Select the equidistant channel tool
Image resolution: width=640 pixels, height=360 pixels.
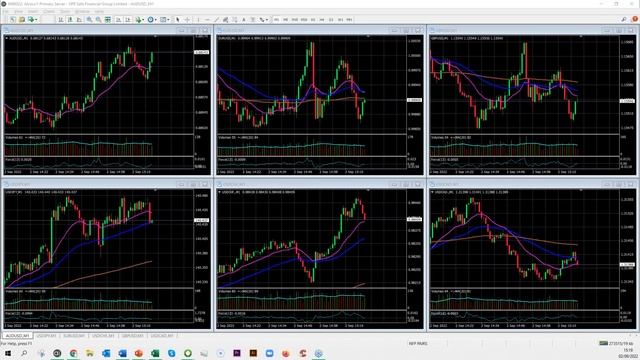tap(225, 19)
